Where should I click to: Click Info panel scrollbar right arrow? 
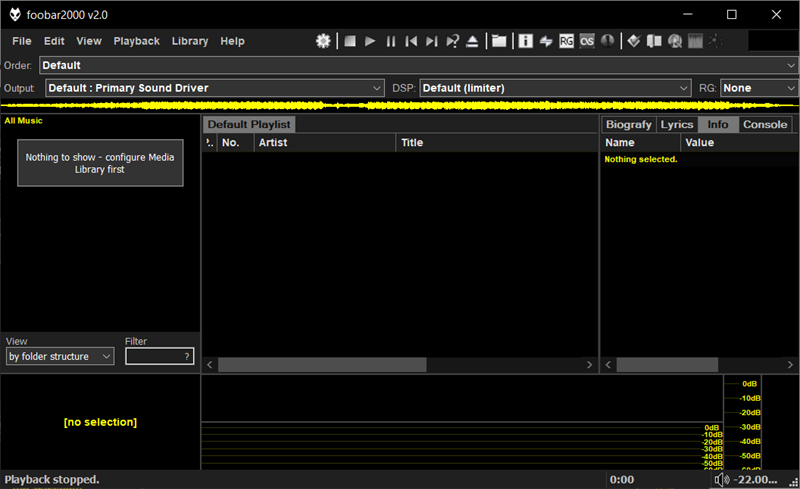pyautogui.click(x=790, y=365)
